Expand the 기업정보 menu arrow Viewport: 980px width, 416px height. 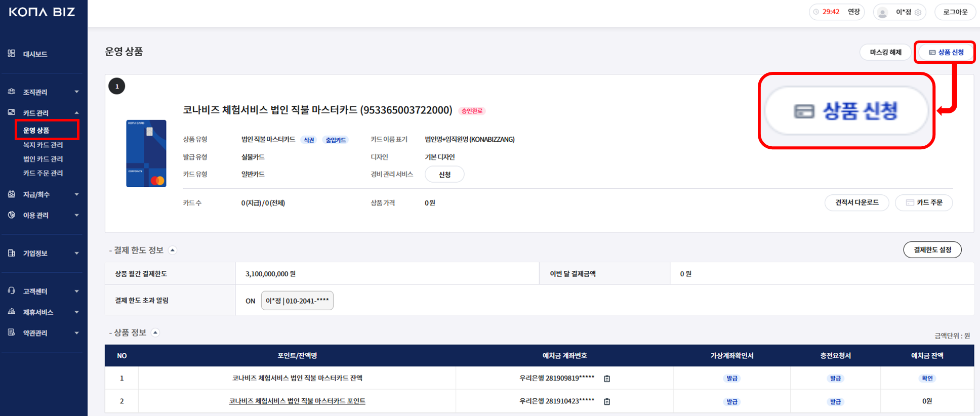(77, 253)
